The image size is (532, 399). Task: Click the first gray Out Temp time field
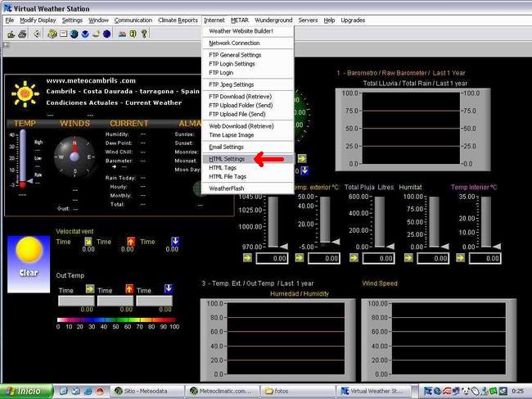[76, 301]
